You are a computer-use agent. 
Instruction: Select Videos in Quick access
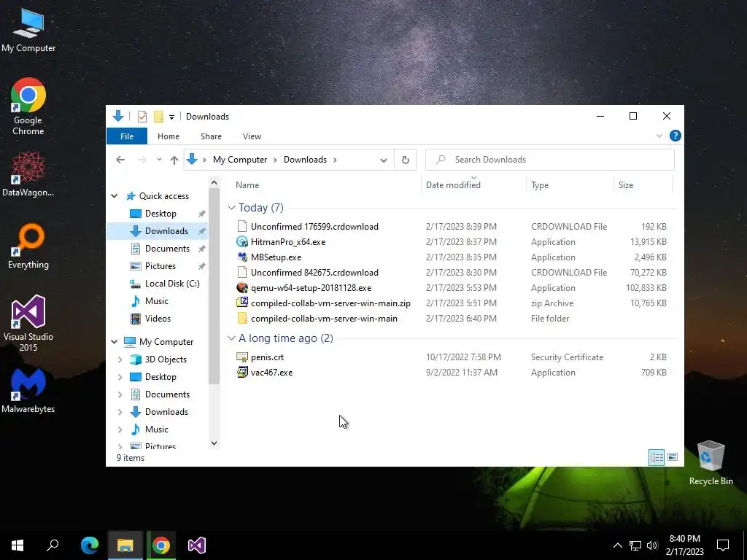coord(150,319)
